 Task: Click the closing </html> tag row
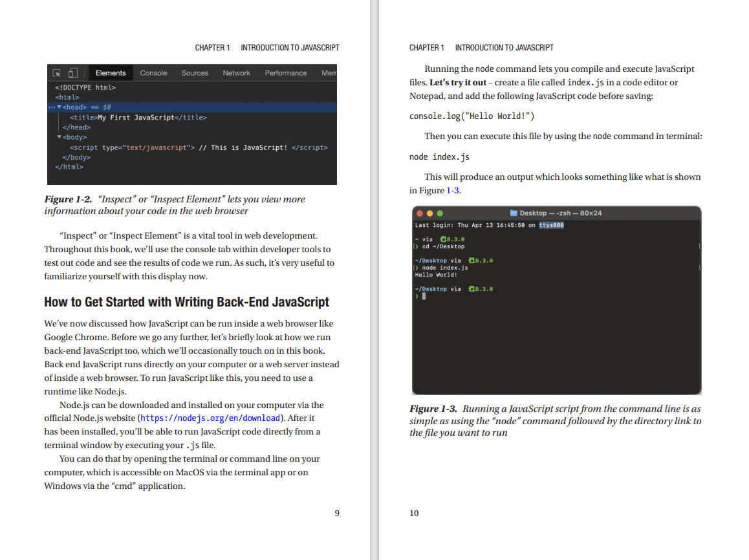69,167
